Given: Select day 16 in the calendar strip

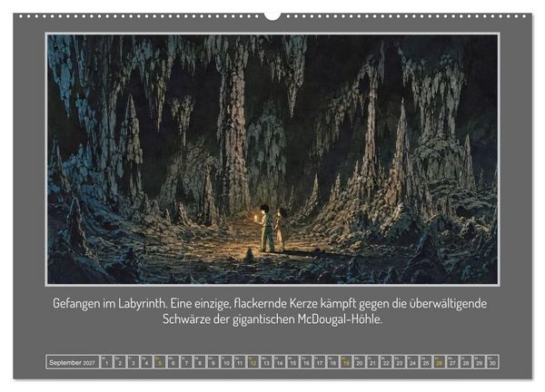Looking at the screenshot, I should pos(306,362).
